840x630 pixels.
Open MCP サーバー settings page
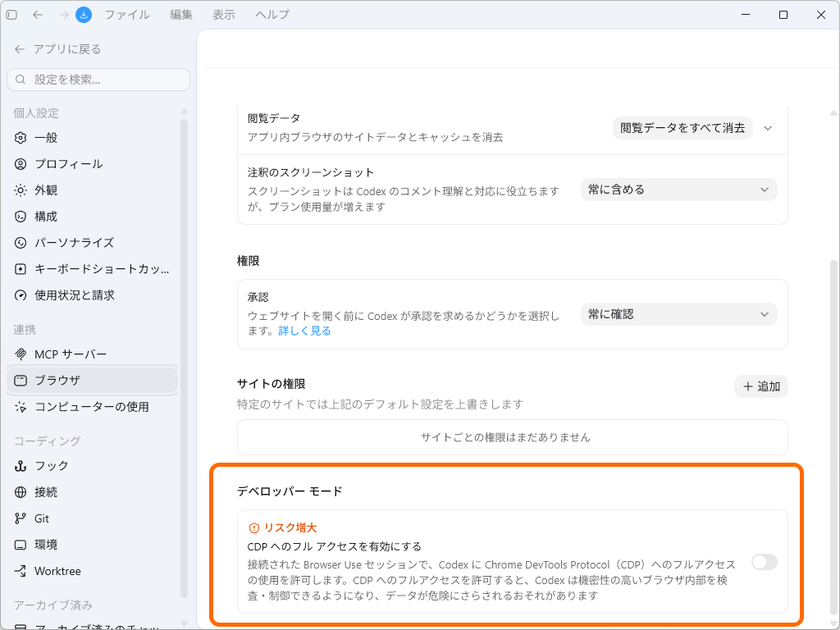(92, 354)
